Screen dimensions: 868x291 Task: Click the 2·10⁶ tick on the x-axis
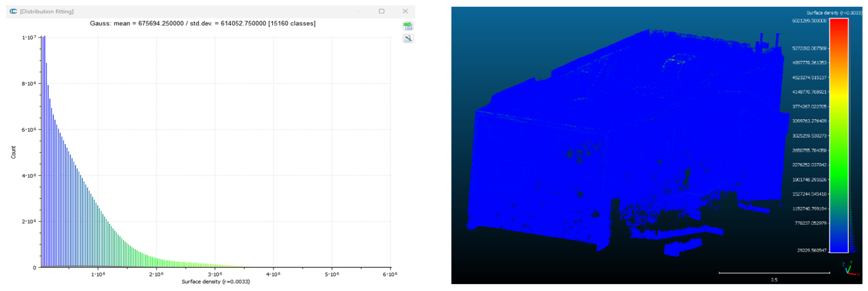point(156,274)
